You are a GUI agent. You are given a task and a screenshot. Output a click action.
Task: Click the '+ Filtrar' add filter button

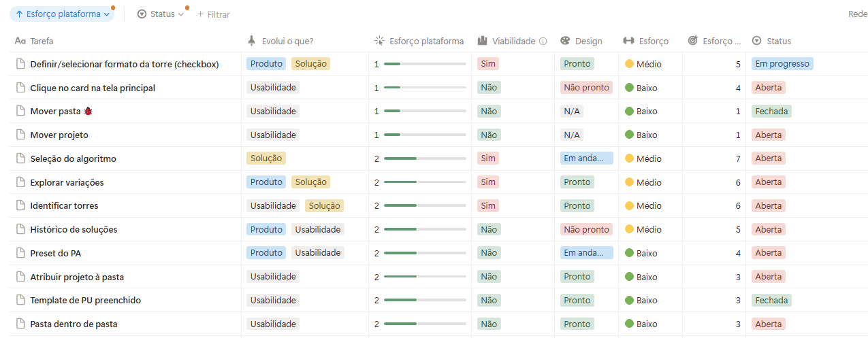(213, 14)
